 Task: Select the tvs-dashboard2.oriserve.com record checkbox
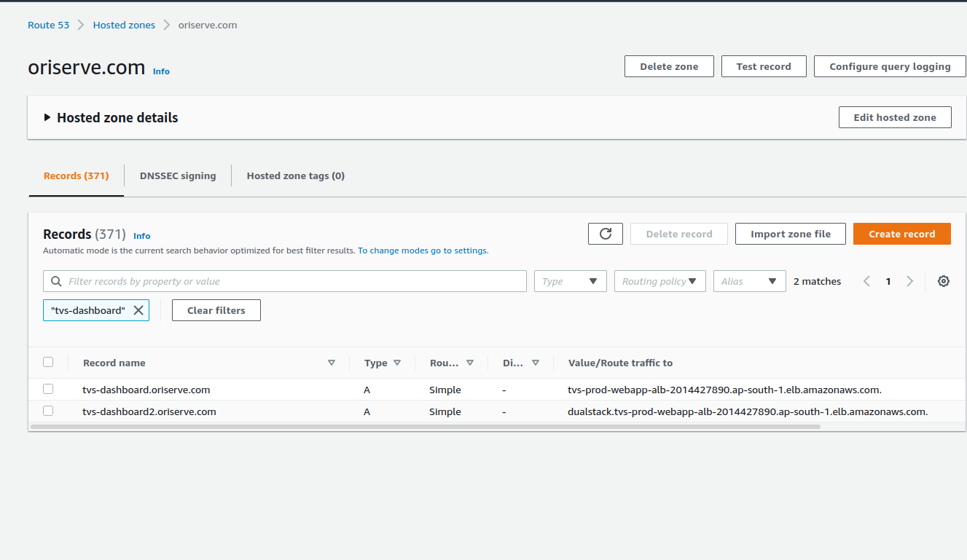pos(48,411)
